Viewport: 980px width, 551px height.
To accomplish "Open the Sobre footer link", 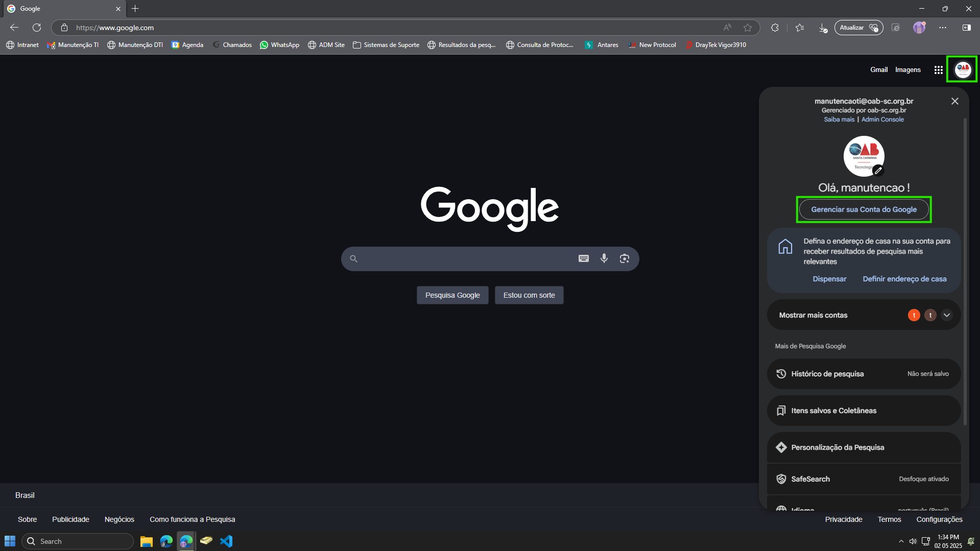I will coord(27,519).
